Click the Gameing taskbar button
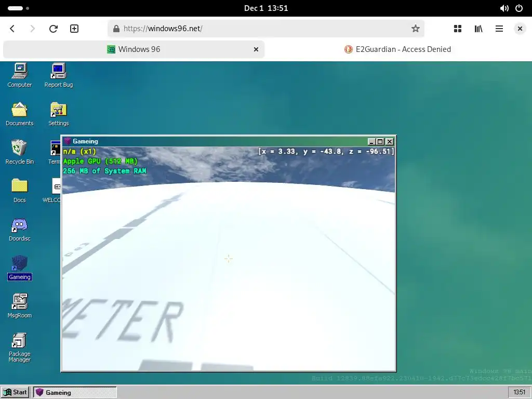Screen dimensions: 532x399 click(x=75, y=392)
